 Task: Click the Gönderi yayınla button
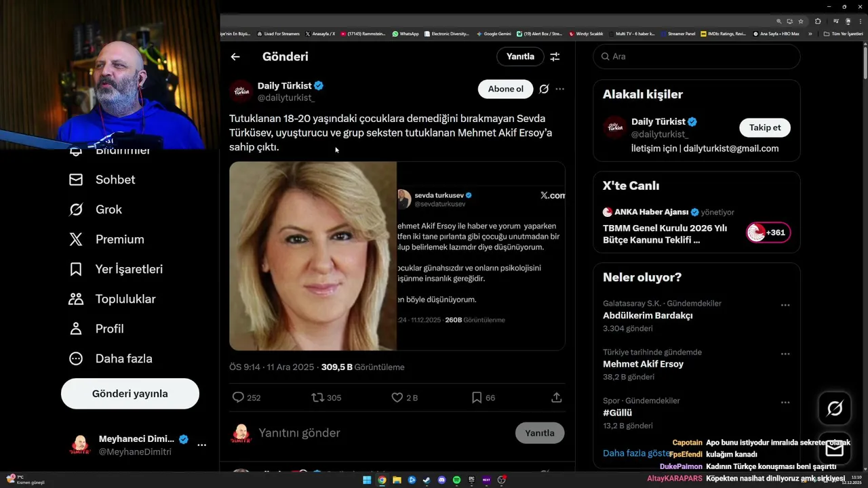coord(130,394)
